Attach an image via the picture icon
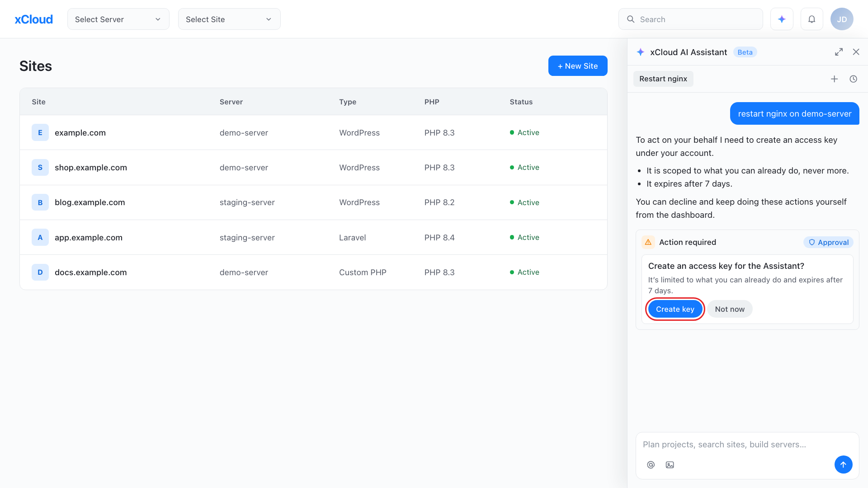This screenshot has width=868, height=488. [x=670, y=465]
